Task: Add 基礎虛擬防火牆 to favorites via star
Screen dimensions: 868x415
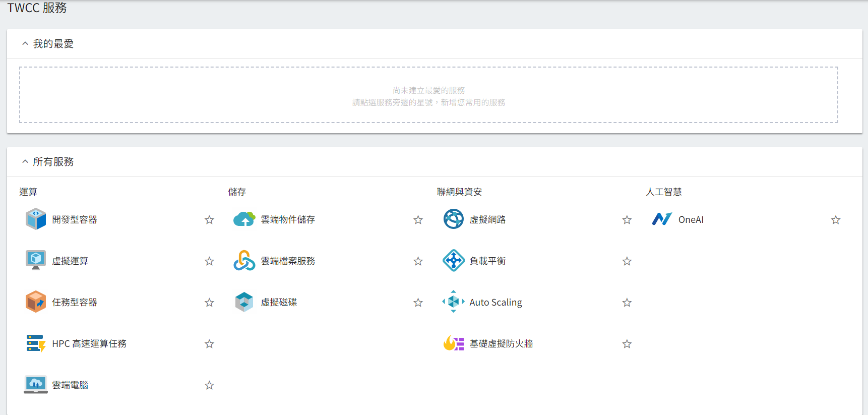Action: 627,344
